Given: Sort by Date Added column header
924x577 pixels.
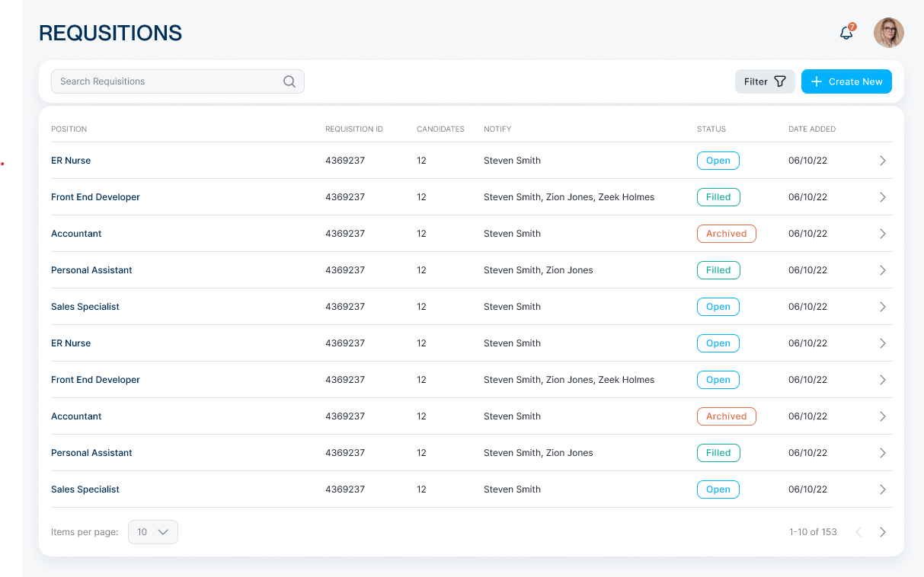Looking at the screenshot, I should 812,129.
